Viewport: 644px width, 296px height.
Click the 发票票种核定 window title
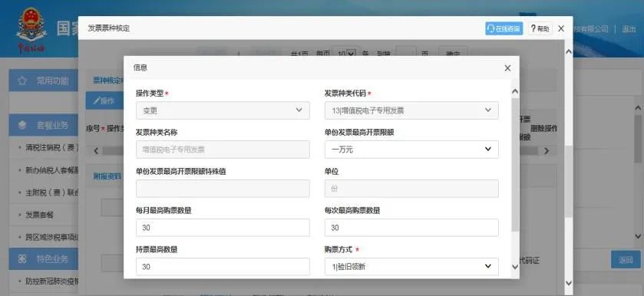pos(109,28)
